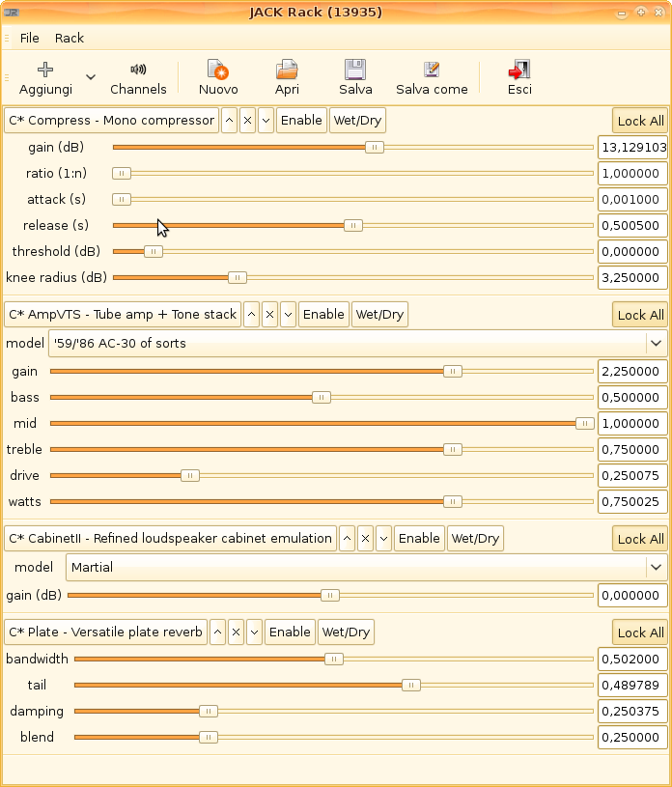Toggle Lock All for Plate reverb
Viewport: 672px width, 787px height.
click(640, 632)
